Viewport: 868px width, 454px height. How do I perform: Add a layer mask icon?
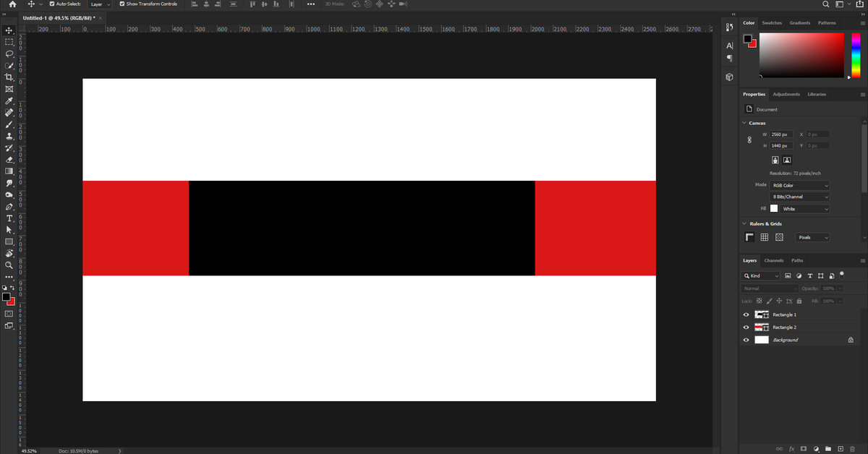click(804, 449)
